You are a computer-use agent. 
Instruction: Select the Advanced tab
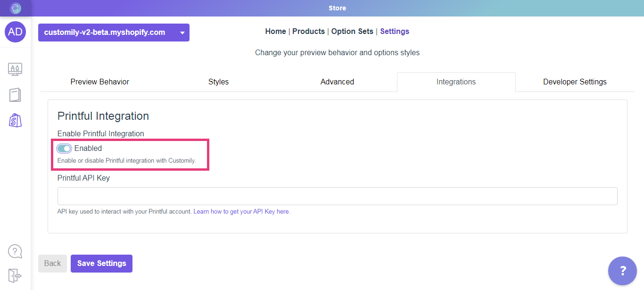(x=337, y=82)
